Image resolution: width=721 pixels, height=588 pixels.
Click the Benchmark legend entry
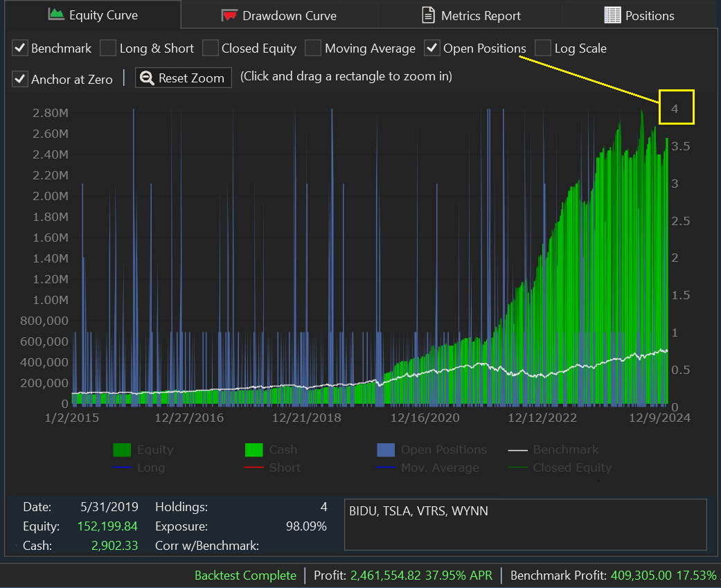point(565,450)
